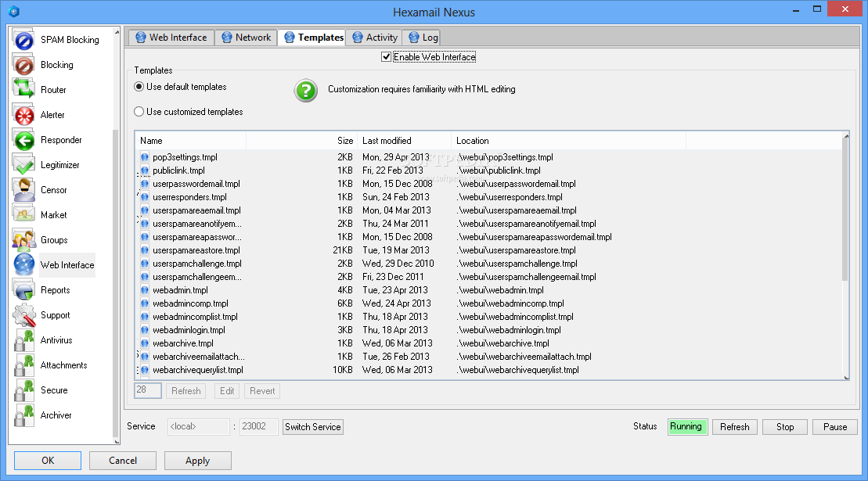Screen dimensions: 868x481
Task: Select the webadmincomplist.tmpl row
Action: pyautogui.click(x=488, y=317)
